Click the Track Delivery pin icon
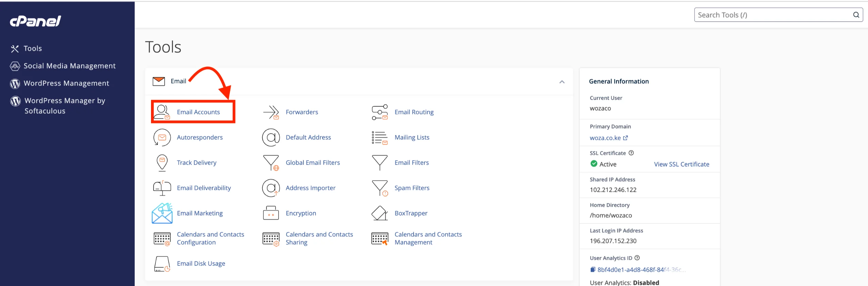This screenshot has width=868, height=286. click(162, 163)
